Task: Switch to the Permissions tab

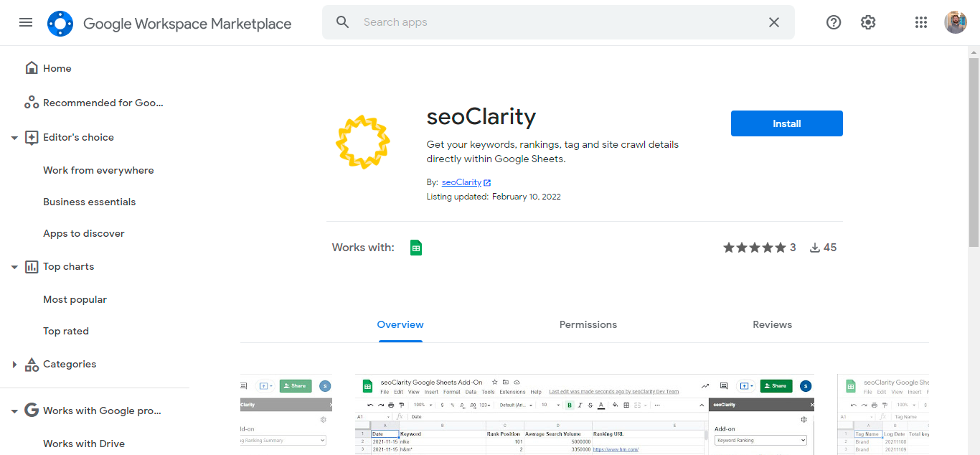Action: 588,324
